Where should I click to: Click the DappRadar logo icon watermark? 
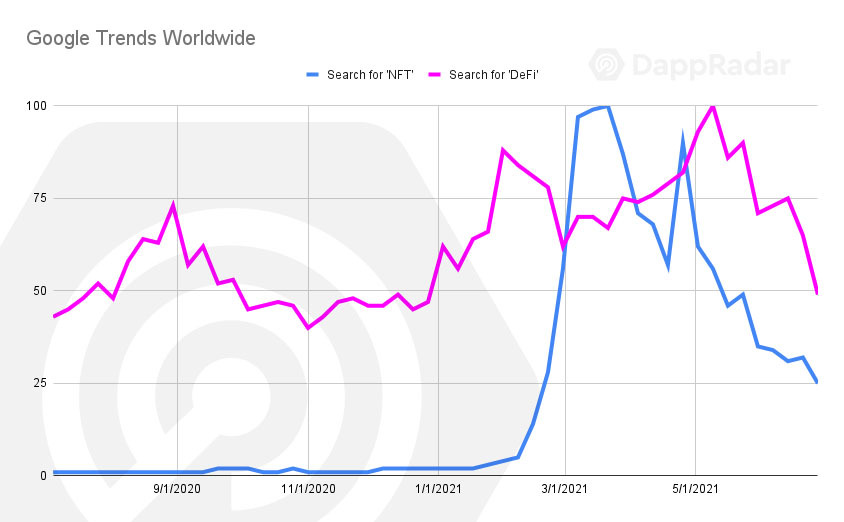[607, 65]
